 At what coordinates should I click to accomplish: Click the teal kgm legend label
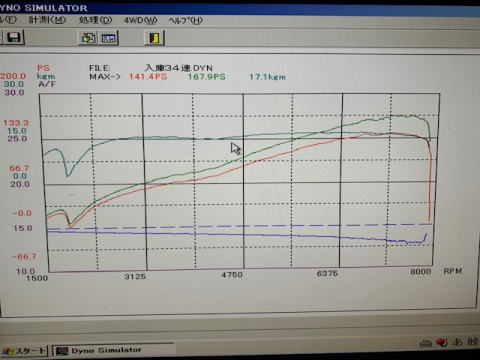[x=46, y=76]
